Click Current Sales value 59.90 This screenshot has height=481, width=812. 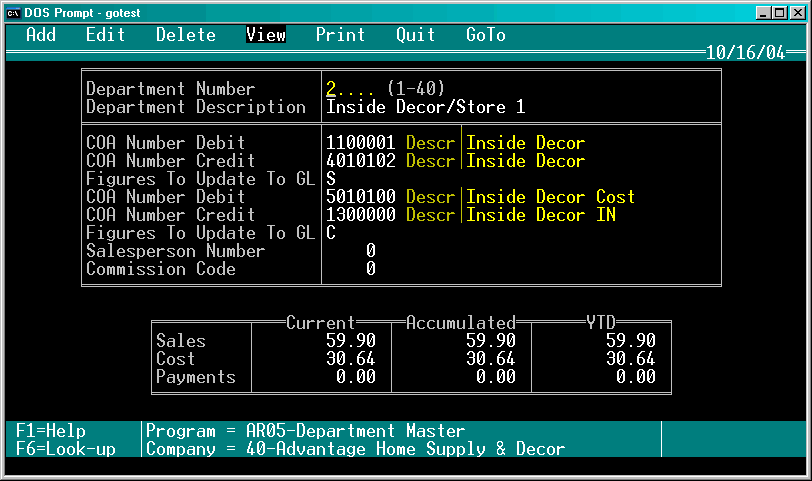(x=351, y=341)
